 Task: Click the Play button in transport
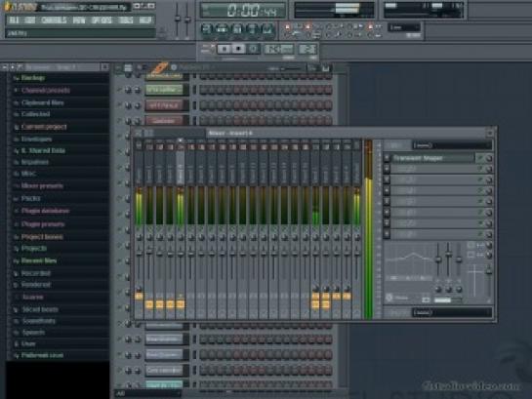(x=224, y=49)
